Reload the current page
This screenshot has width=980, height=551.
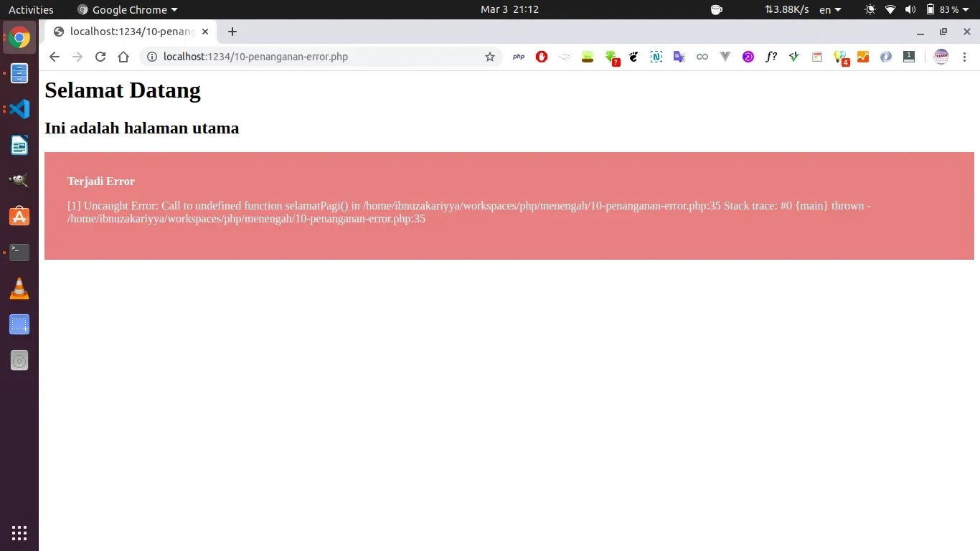click(100, 57)
